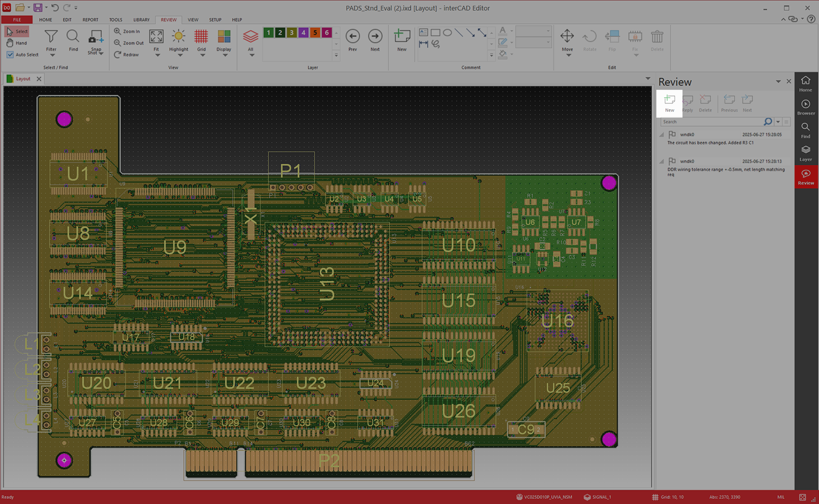
Task: Expand the Grid dropdown arrow
Action: tap(201, 55)
